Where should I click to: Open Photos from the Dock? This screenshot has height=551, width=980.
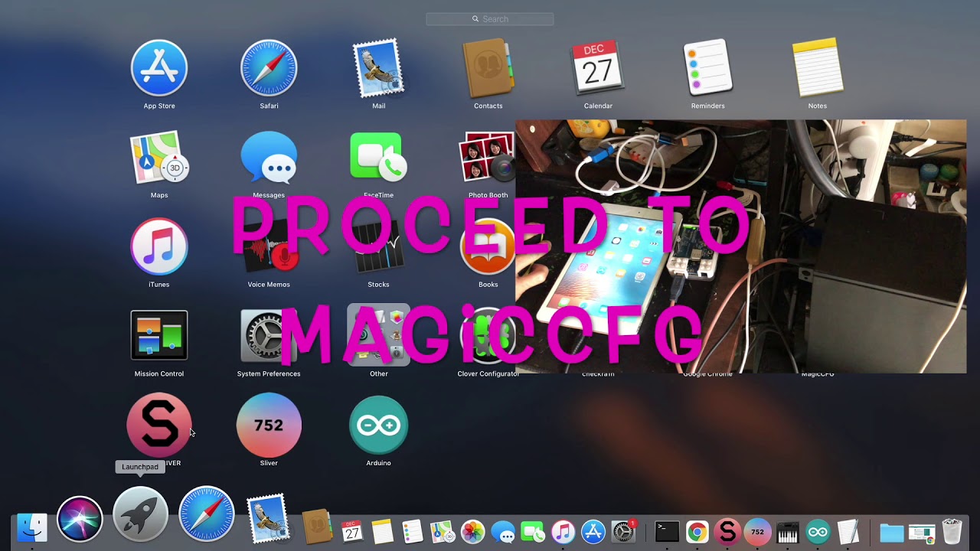click(x=472, y=531)
